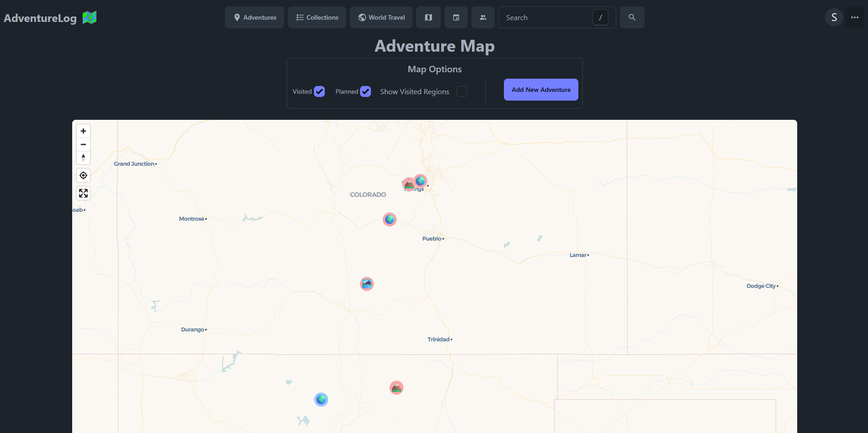This screenshot has height=433, width=868.
Task: Reset the map bearing to north
Action: pos(83,158)
